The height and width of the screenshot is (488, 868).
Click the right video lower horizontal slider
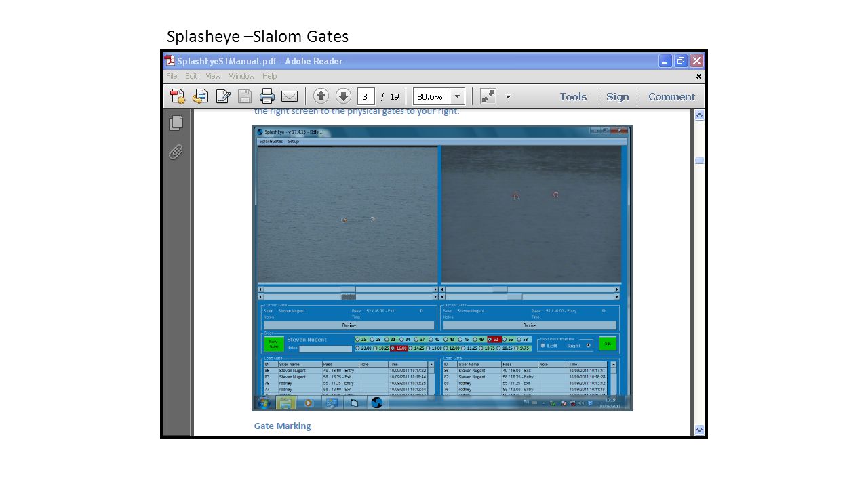tap(530, 297)
